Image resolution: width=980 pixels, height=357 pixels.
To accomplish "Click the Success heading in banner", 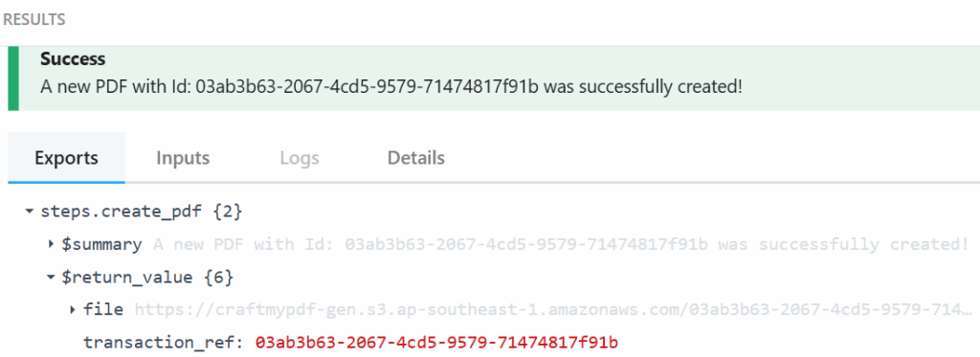I will pos(73,59).
